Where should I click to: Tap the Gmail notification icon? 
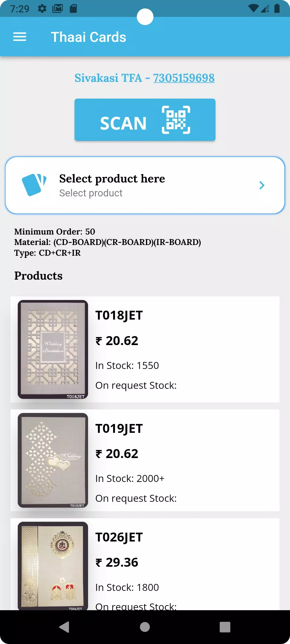[x=57, y=9]
